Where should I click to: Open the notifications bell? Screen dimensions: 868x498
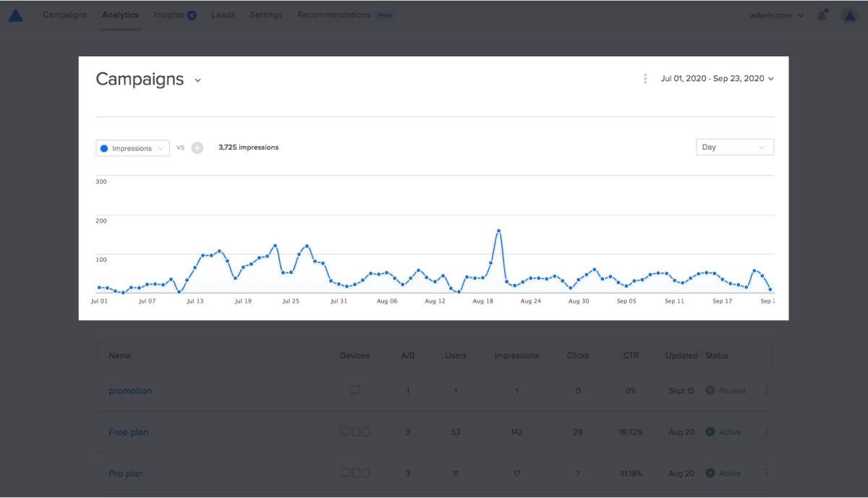pos(822,15)
